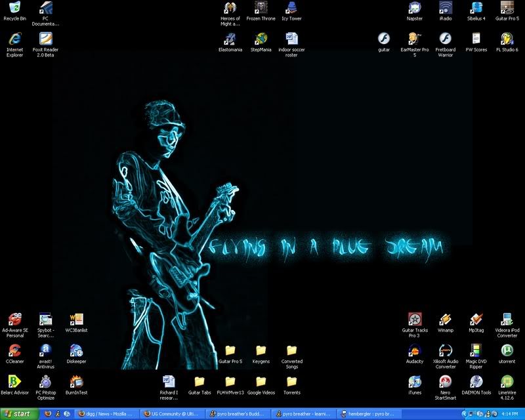Viewport: 525px width, 420px height.
Task: Select the iRadio shortcut
Action: coord(446,8)
